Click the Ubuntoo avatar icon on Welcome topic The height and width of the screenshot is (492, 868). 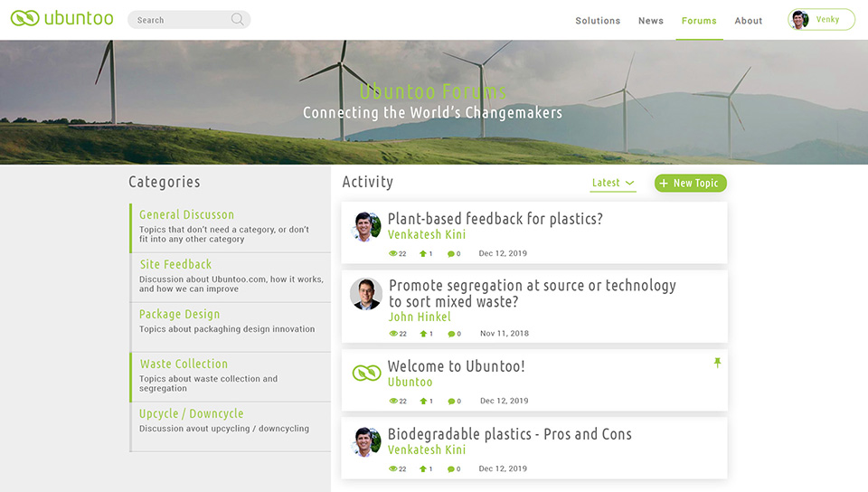(x=366, y=373)
